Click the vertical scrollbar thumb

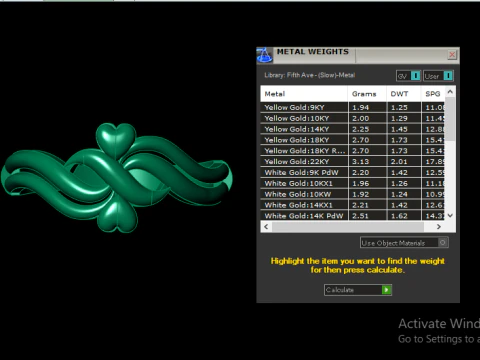pos(450,119)
